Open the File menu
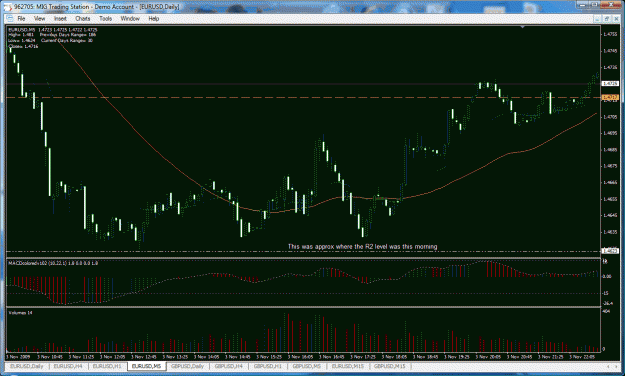Screen dimensions: 625x376 pyautogui.click(x=21, y=18)
